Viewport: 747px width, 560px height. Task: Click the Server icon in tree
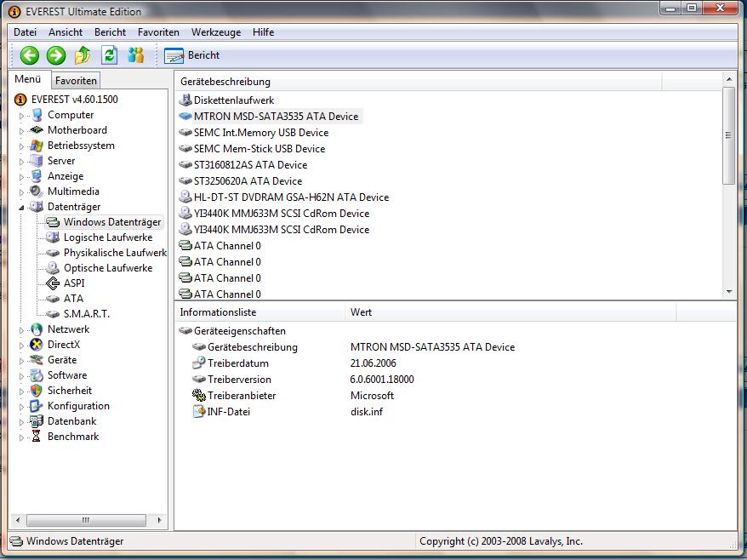37,161
